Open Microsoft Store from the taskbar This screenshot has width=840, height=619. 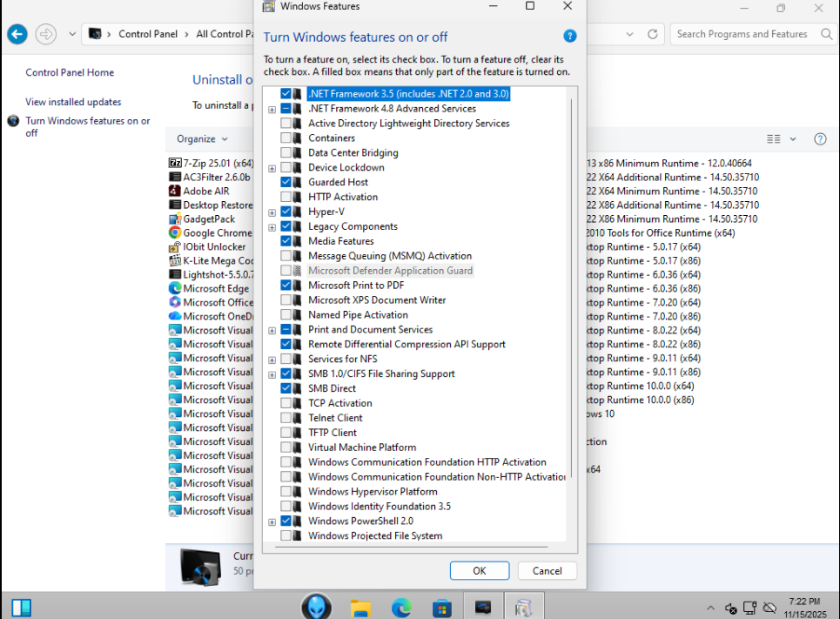pos(442,608)
